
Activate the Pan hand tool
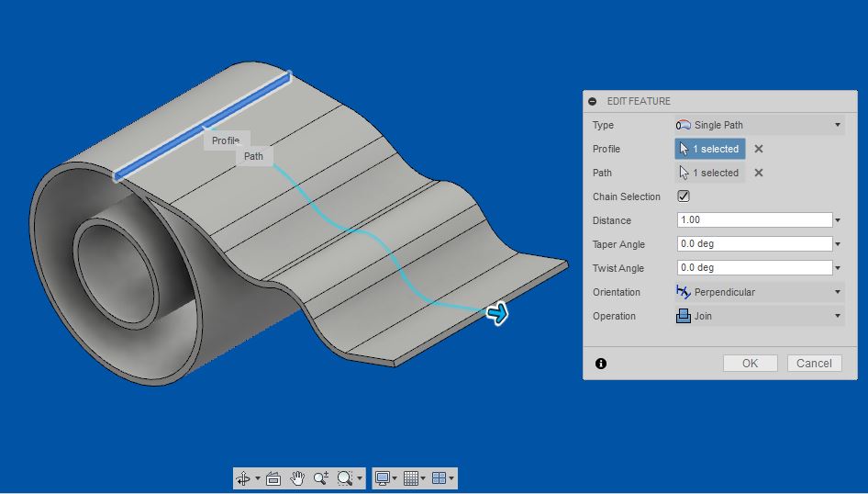pos(297,478)
